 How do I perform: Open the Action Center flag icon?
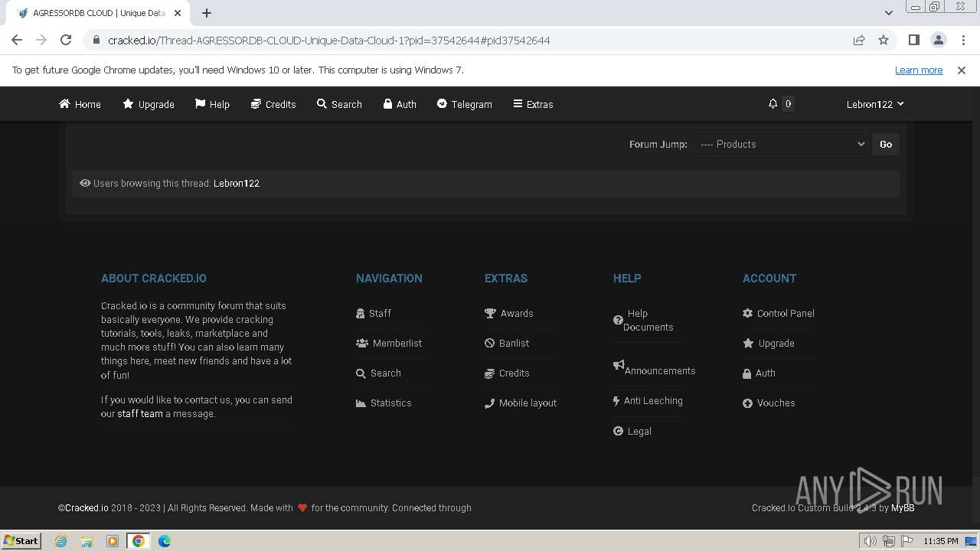pyautogui.click(x=907, y=541)
